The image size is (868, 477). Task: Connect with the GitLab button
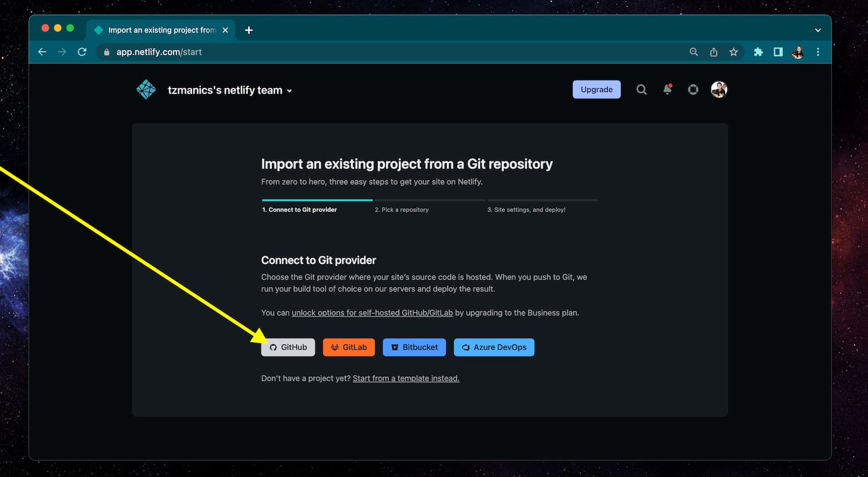click(349, 347)
